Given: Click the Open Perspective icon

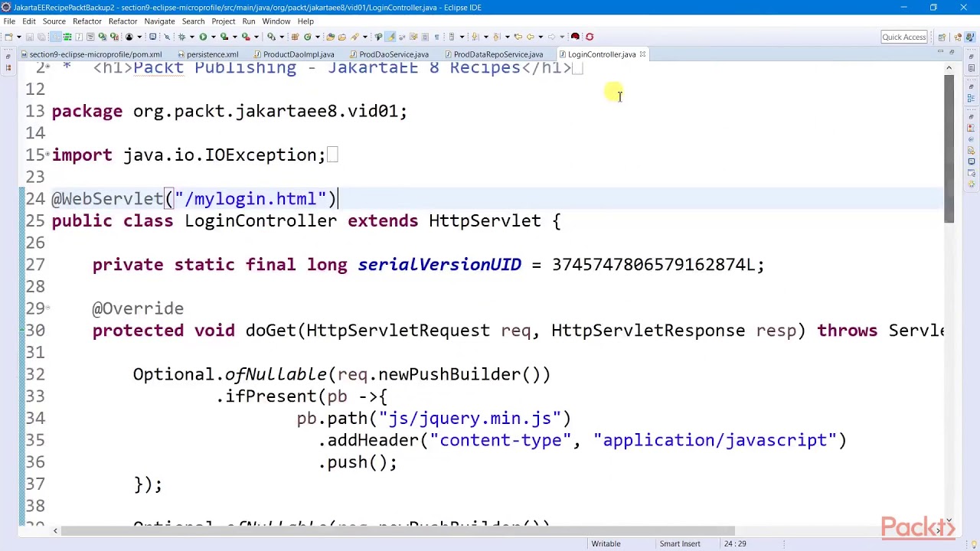Looking at the screenshot, I should tap(942, 37).
